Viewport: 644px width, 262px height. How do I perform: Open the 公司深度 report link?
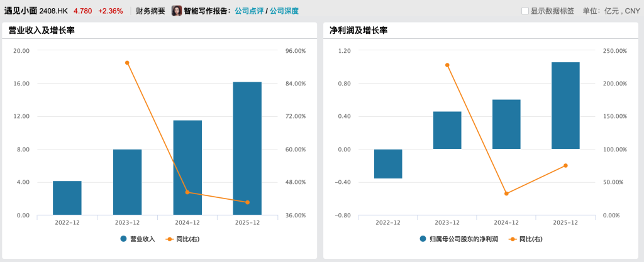pyautogui.click(x=284, y=11)
